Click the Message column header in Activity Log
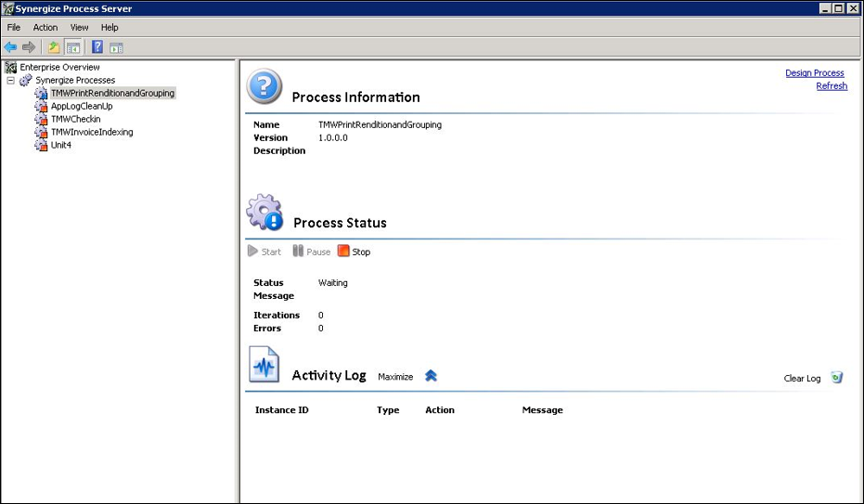This screenshot has width=864, height=504. [542, 410]
